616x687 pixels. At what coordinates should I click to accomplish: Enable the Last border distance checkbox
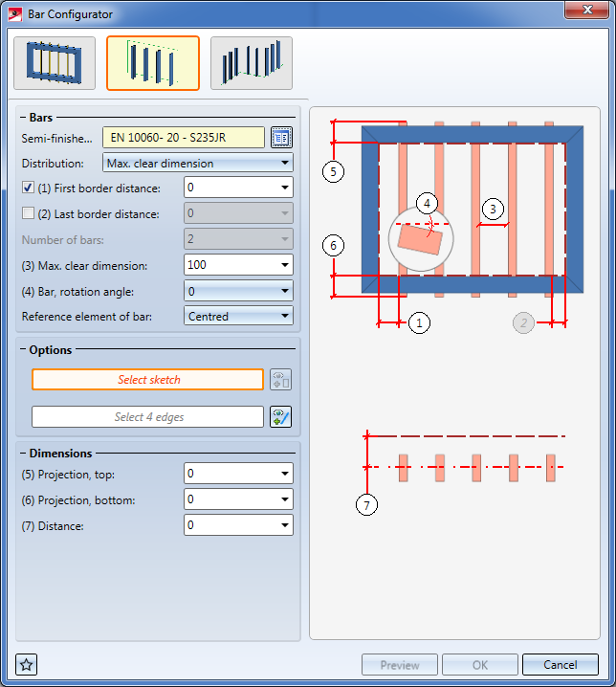[28, 213]
